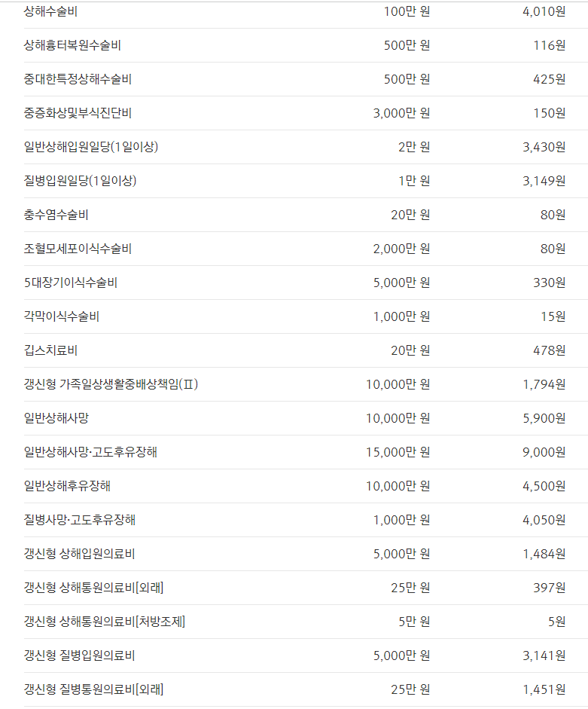The height and width of the screenshot is (709, 588).
Task: Click 일반상해입원일당(1일이상) row label
Action: point(91,147)
